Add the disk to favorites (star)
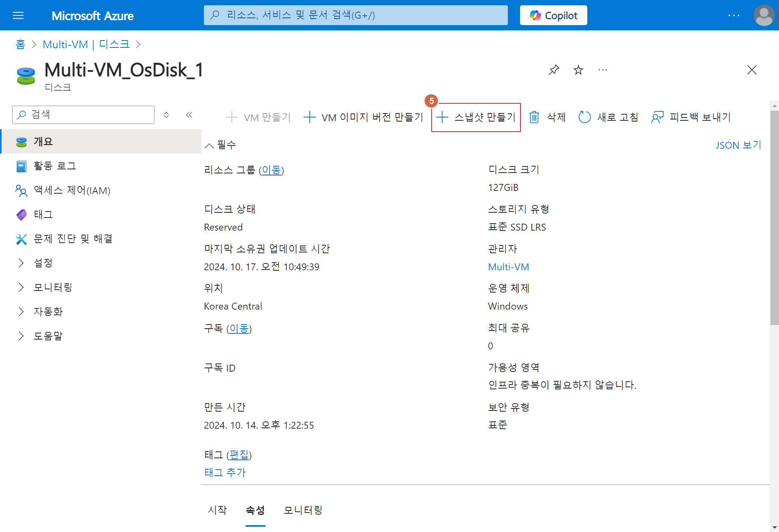This screenshot has width=779, height=532. click(578, 70)
